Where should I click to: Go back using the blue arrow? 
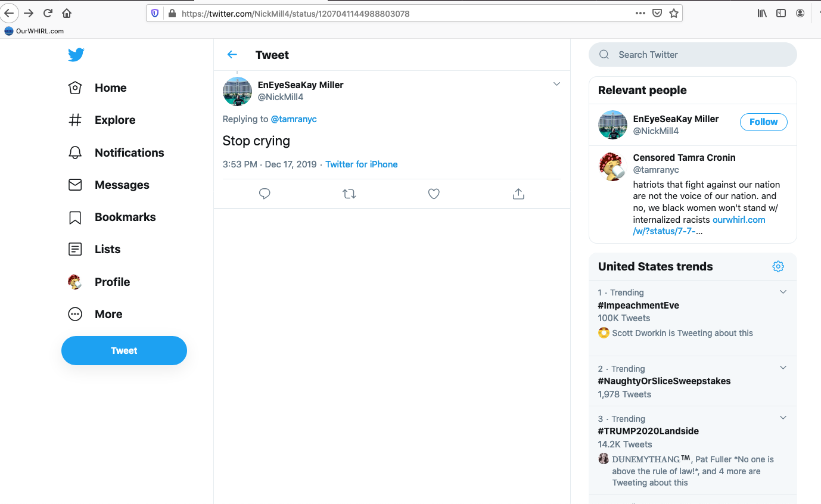pos(232,55)
